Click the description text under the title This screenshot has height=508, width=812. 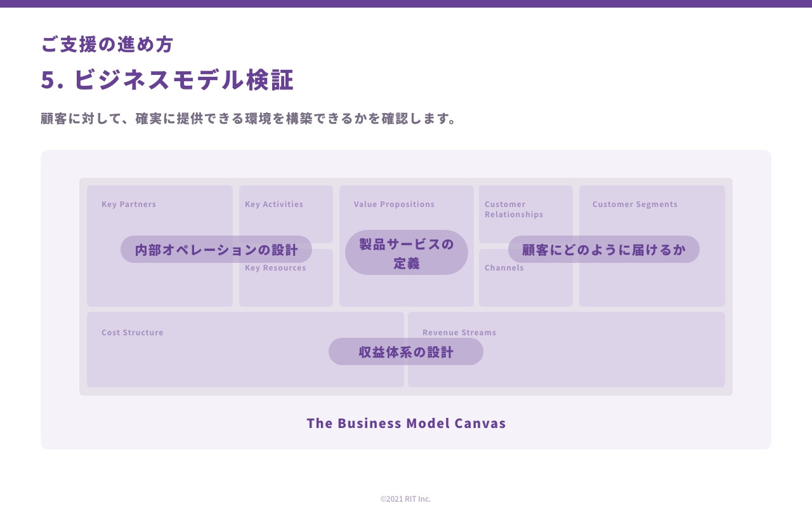pos(247,118)
